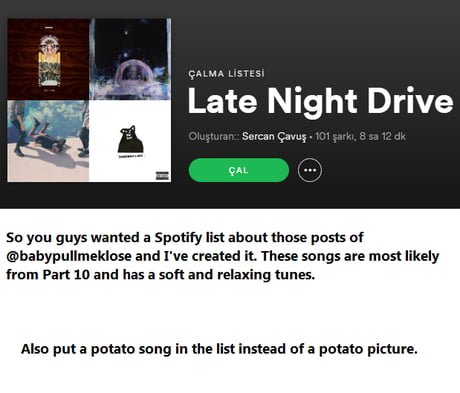Select the album cover with person falling

(x=48, y=141)
